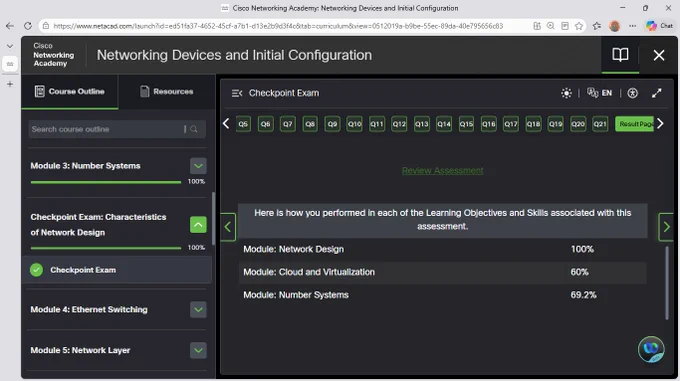
Task: Jump to question Q10
Action: 354,124
